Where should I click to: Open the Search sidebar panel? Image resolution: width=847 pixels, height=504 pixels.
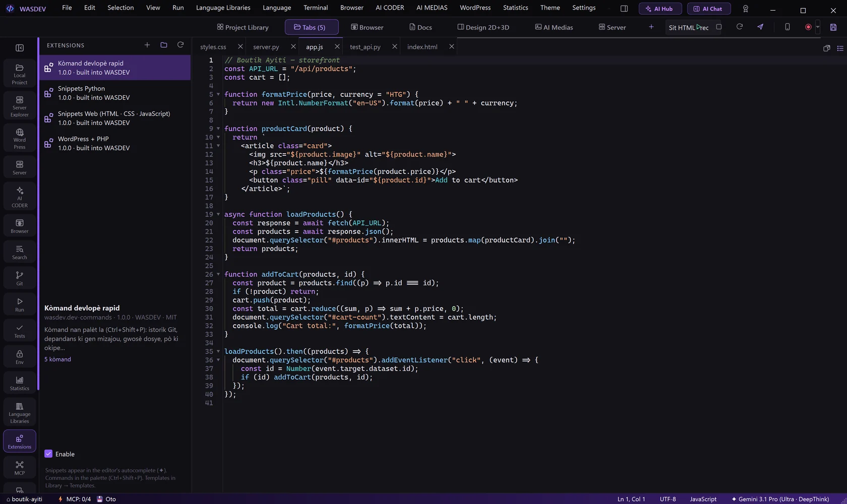(20, 252)
